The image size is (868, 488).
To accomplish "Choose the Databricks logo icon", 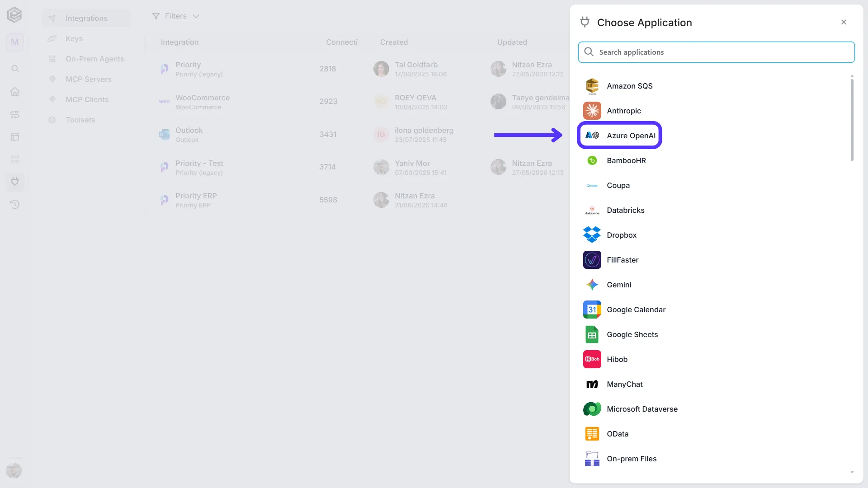I will 592,210.
